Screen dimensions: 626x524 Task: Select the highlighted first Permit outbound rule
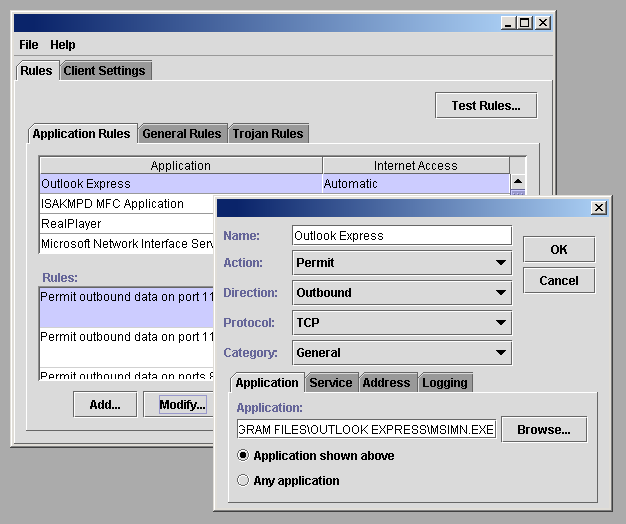pyautogui.click(x=127, y=307)
